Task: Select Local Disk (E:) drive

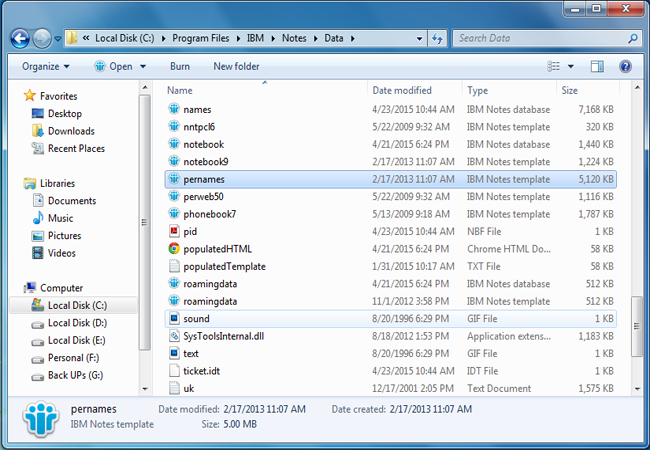Action: tap(77, 340)
